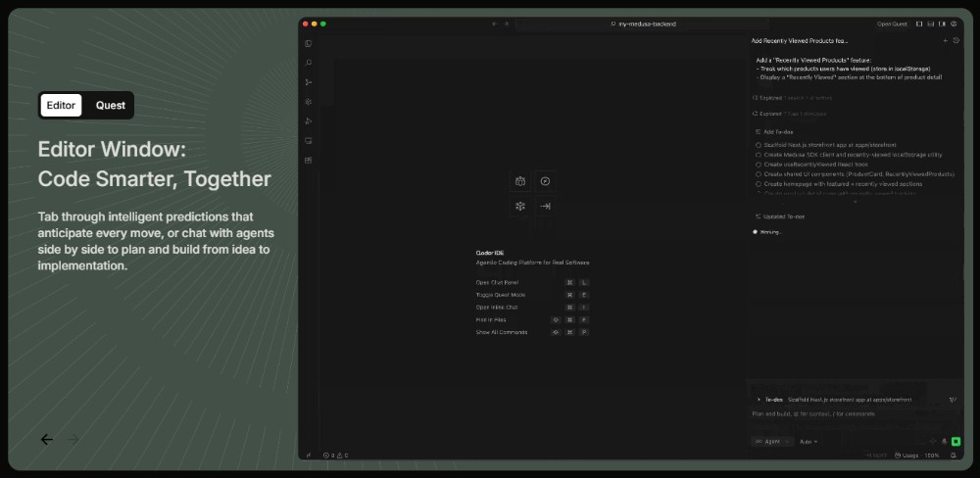
Task: Click the Open Inline Chat shortcut row
Action: click(x=532, y=308)
